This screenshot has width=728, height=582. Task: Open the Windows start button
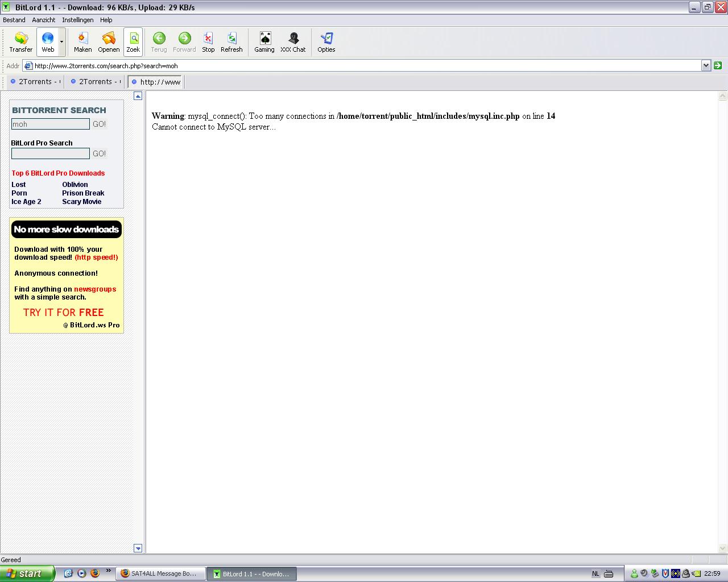[27, 573]
